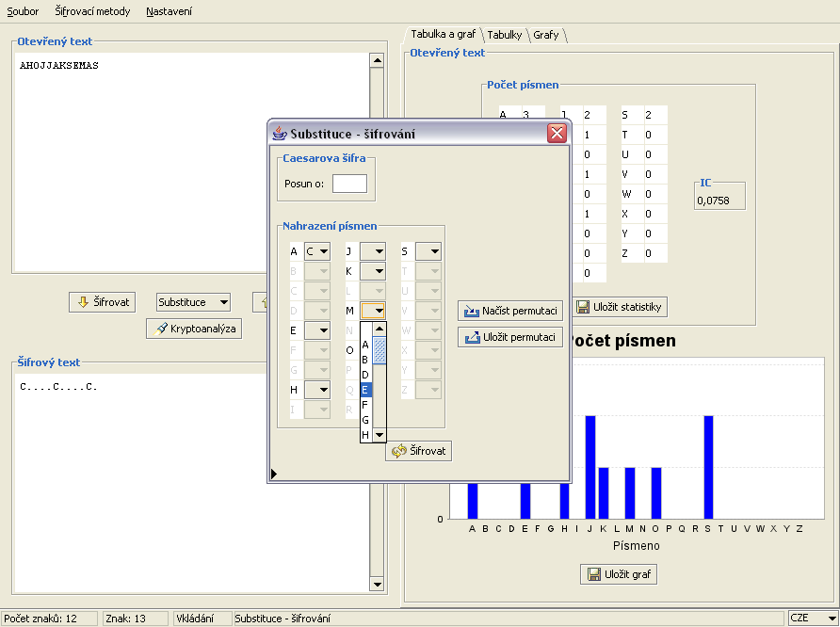This screenshot has width=840, height=627.
Task: Click the export icon on Uložit permutaci
Action: tap(473, 337)
